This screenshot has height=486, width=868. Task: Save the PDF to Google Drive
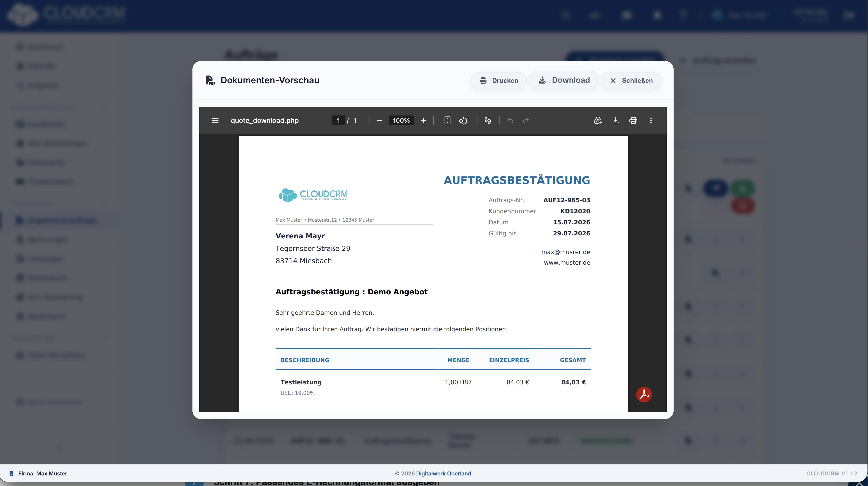(x=598, y=120)
